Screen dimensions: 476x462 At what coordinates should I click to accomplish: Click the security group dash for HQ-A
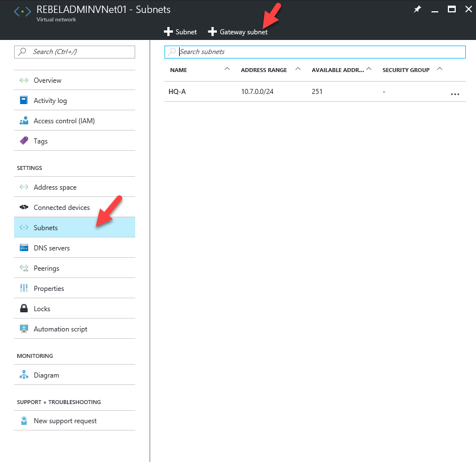pyautogui.click(x=384, y=92)
